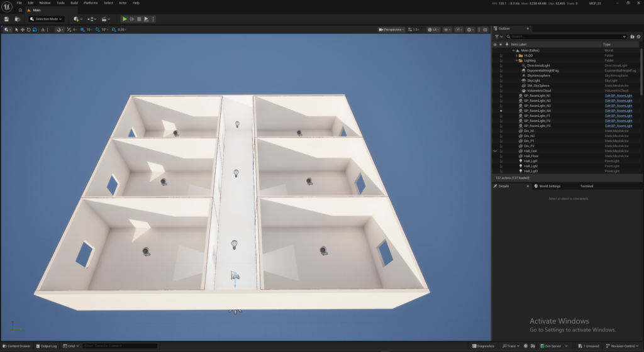This screenshot has width=644, height=352.
Task: Click the quick add actor icon
Action: [x=77, y=19]
